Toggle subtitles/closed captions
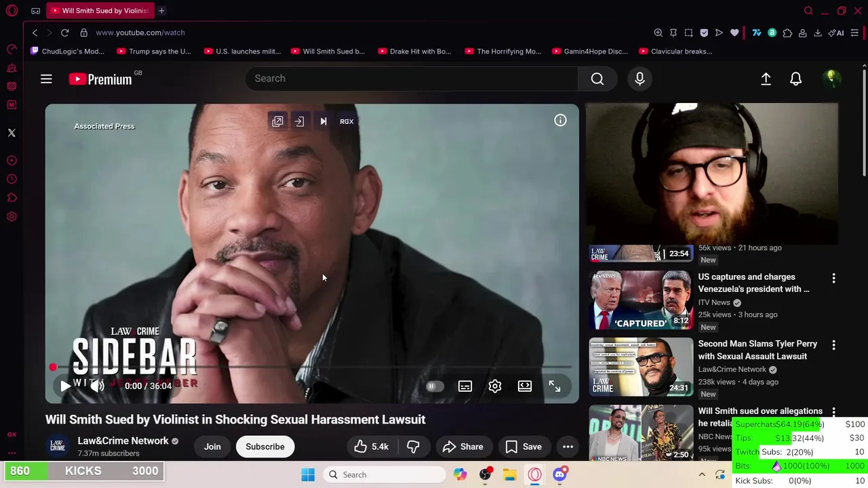Image resolution: width=868 pixels, height=488 pixels. 465,386
